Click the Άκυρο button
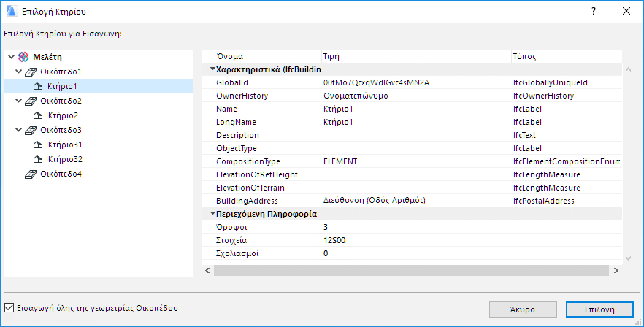The height and width of the screenshot is (327, 644). [523, 309]
